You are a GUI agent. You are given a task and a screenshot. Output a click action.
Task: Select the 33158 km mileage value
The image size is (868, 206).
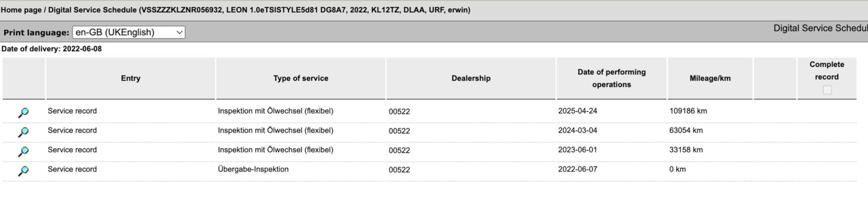(x=686, y=150)
